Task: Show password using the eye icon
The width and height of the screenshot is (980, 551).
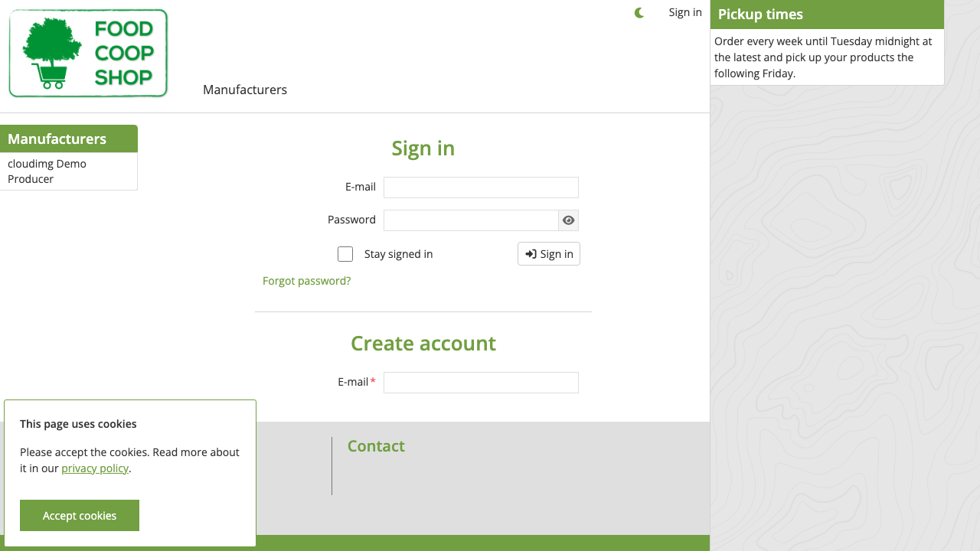Action: pyautogui.click(x=568, y=220)
